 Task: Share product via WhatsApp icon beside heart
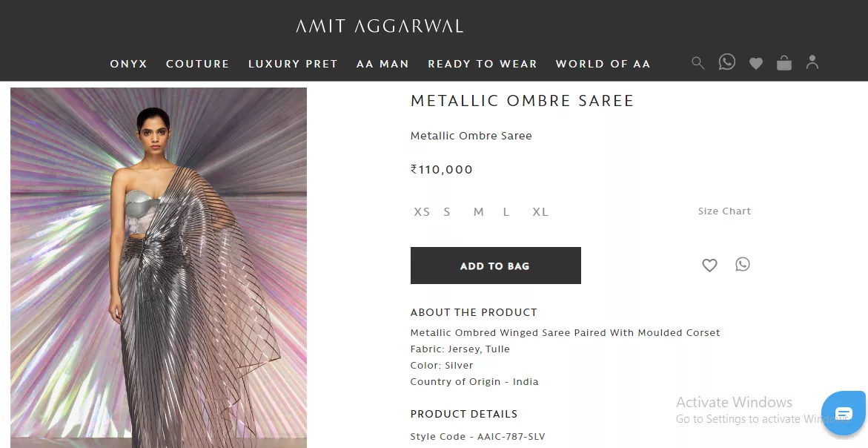click(x=743, y=264)
